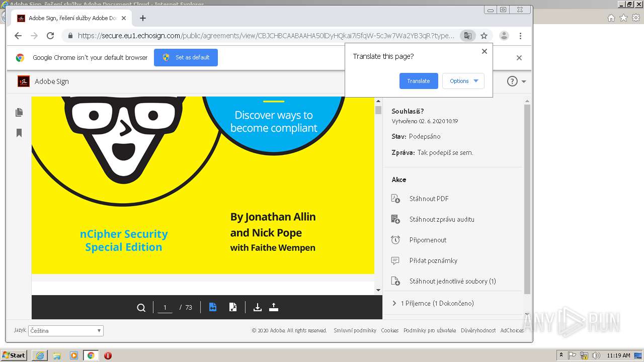Image resolution: width=644 pixels, height=362 pixels.
Task: Click the document scrollbar up arrow
Action: pos(378,102)
